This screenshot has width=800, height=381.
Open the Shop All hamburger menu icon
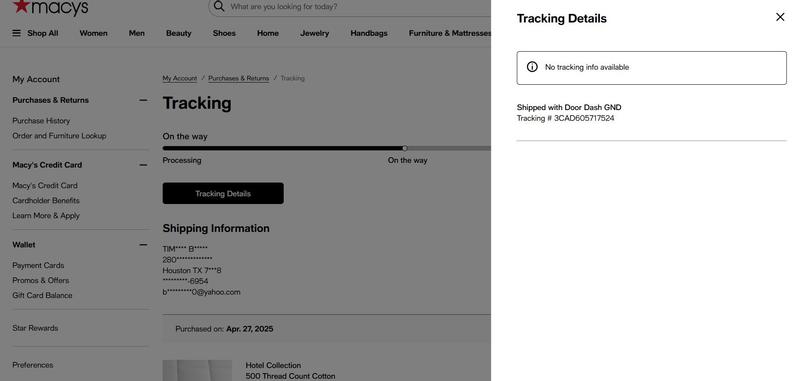coord(16,33)
